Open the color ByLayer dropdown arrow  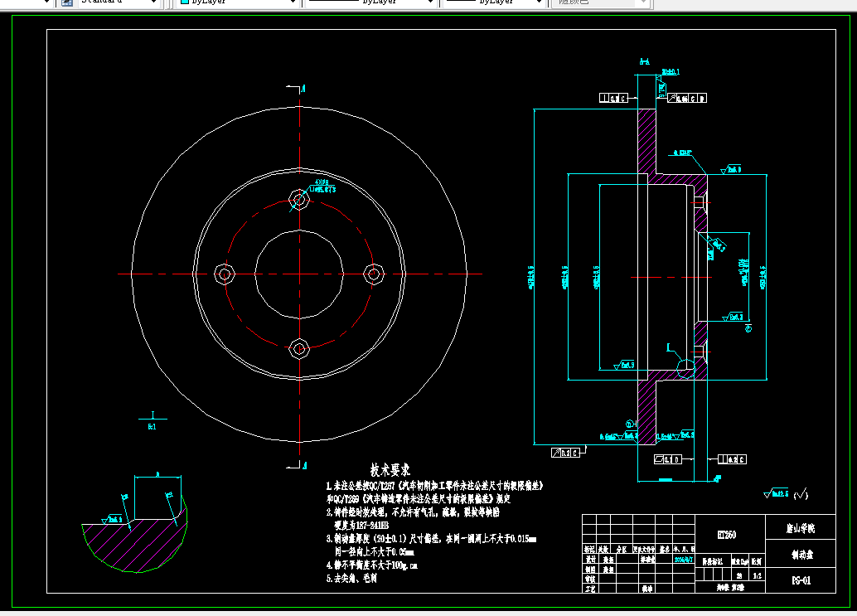click(x=293, y=2)
